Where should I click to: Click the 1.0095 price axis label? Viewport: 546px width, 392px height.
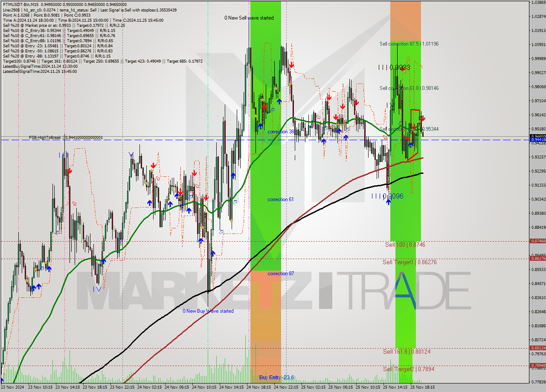(539, 45)
